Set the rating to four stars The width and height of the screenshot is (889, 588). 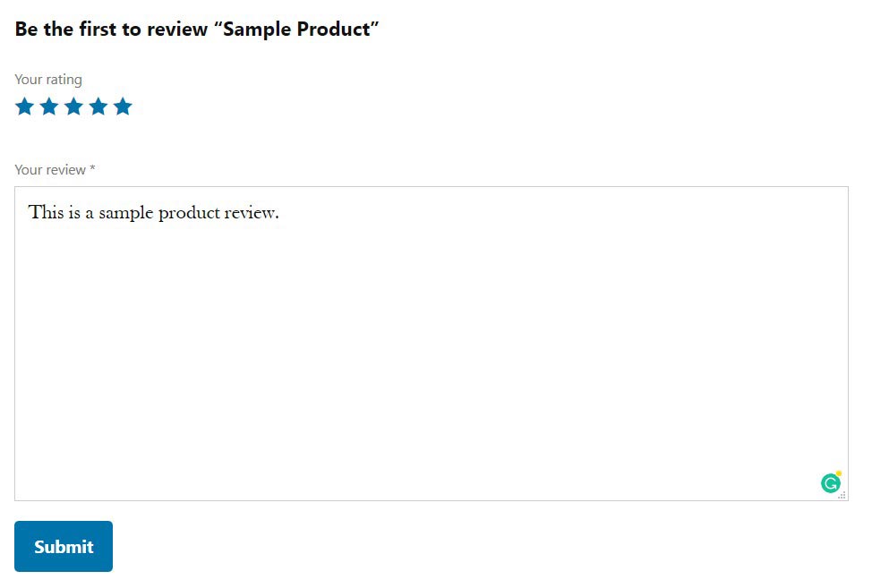[x=98, y=107]
